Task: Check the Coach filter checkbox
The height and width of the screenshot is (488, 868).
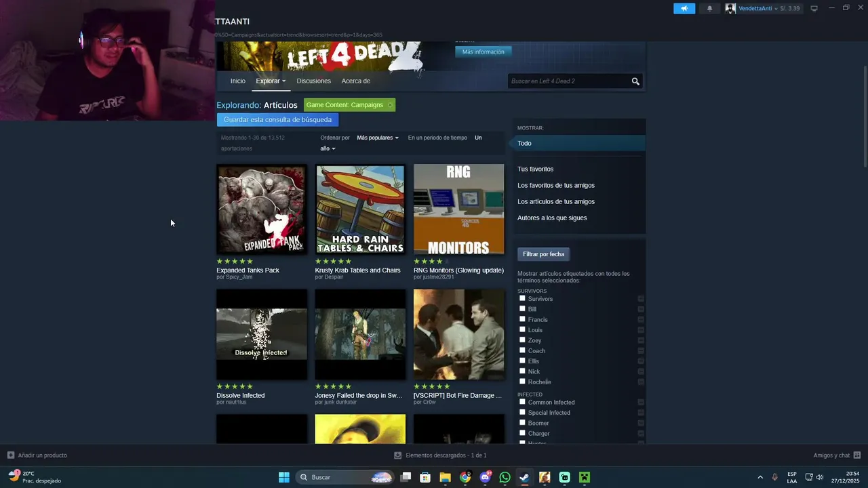Action: click(522, 350)
